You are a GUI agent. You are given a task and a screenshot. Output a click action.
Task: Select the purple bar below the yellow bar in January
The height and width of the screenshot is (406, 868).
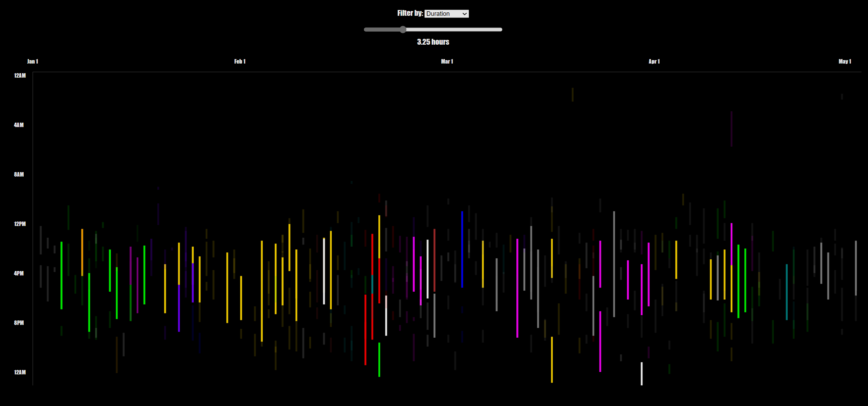click(x=179, y=308)
